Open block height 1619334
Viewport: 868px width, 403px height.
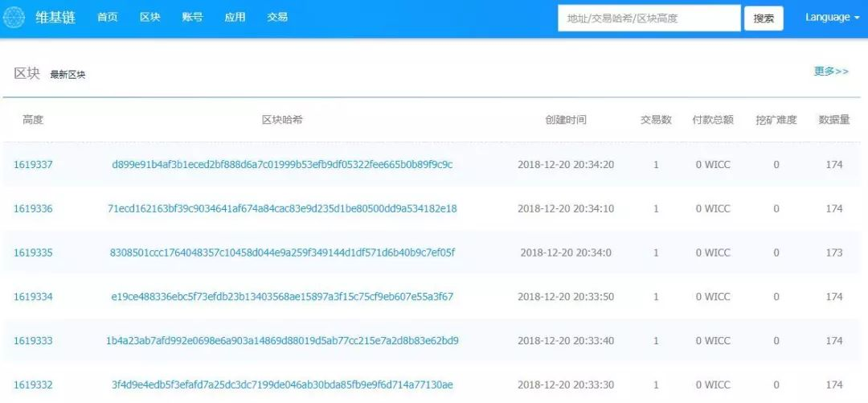click(33, 297)
